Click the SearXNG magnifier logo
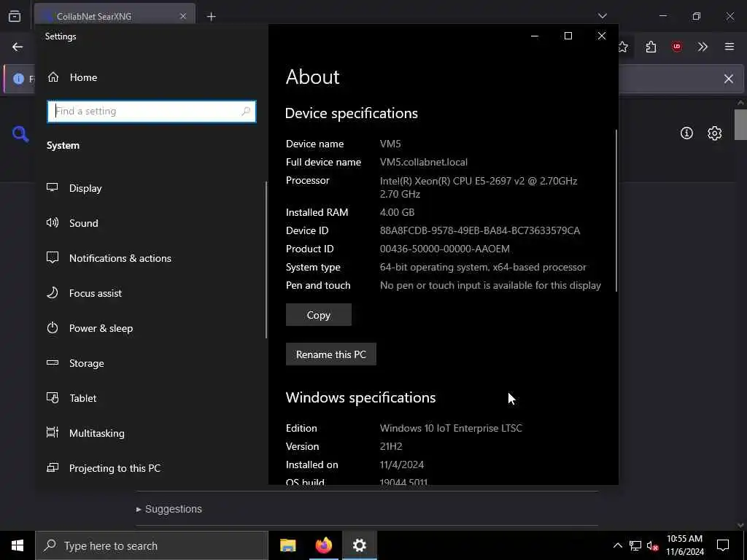The height and width of the screenshot is (560, 747). [20, 134]
